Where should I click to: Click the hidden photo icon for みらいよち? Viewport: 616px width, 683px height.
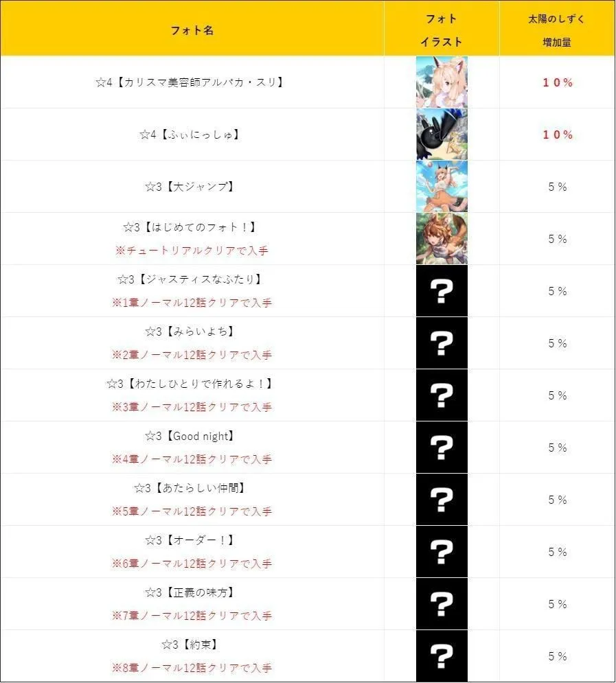(442, 343)
